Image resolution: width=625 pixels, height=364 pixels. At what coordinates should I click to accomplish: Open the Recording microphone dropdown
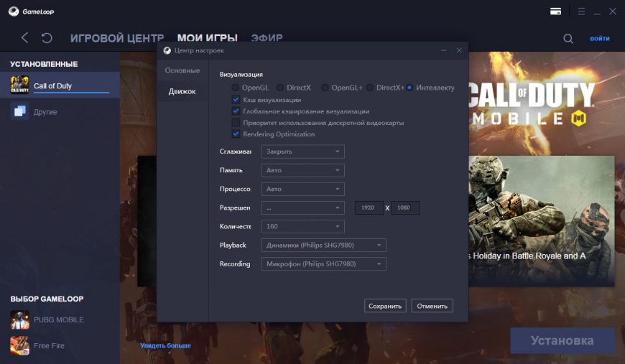pyautogui.click(x=323, y=263)
